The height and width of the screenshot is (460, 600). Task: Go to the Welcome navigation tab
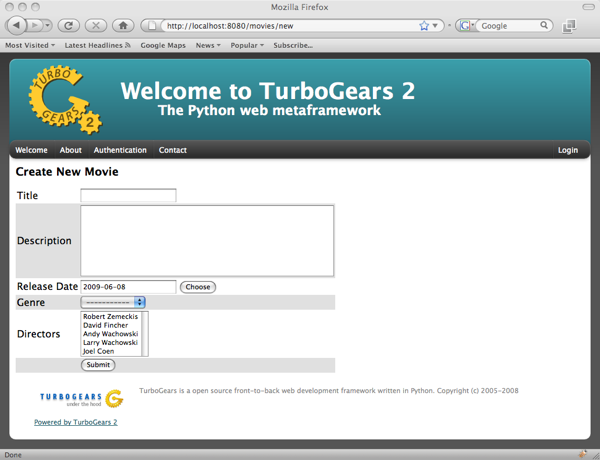tap(31, 150)
